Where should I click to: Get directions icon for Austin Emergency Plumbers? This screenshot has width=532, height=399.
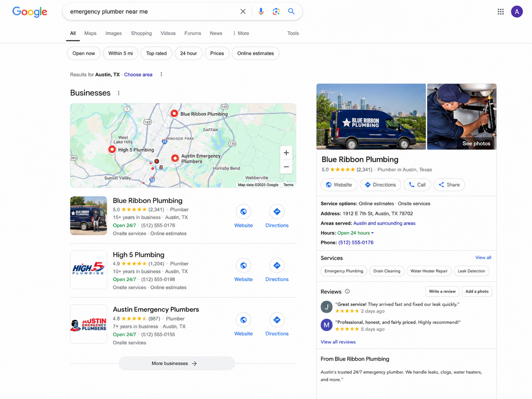click(277, 320)
